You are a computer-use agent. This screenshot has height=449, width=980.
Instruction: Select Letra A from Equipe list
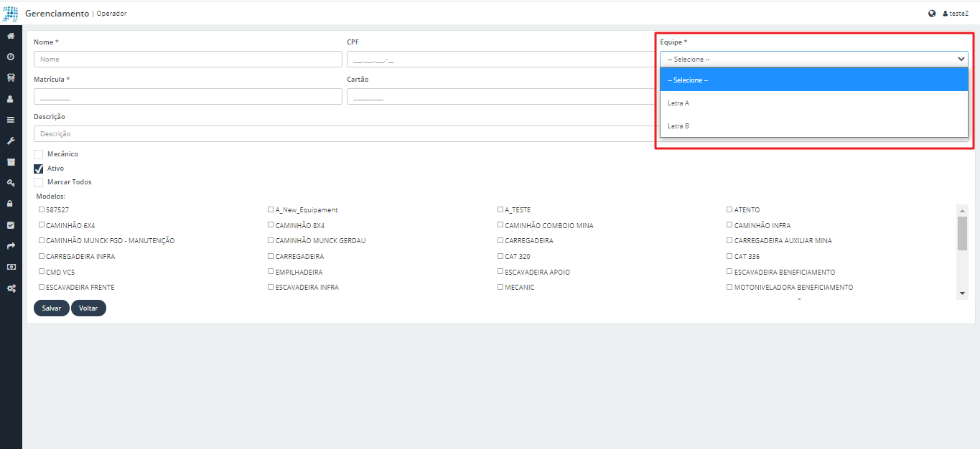[x=814, y=103]
